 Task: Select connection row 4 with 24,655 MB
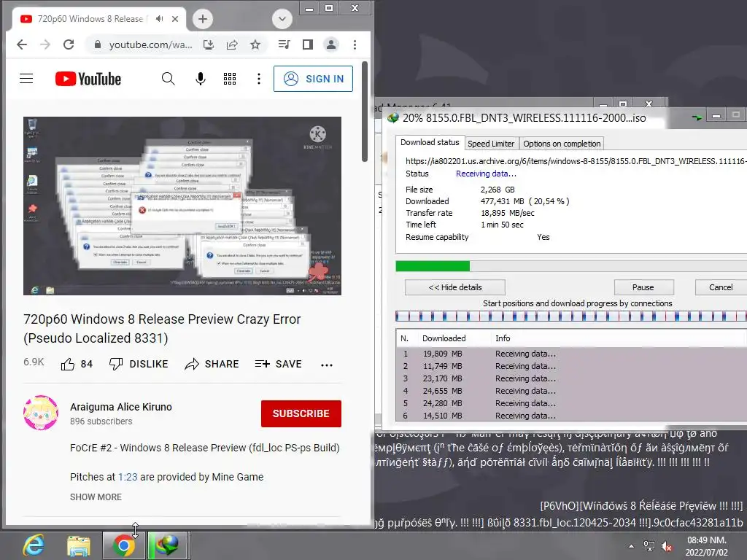(x=570, y=391)
